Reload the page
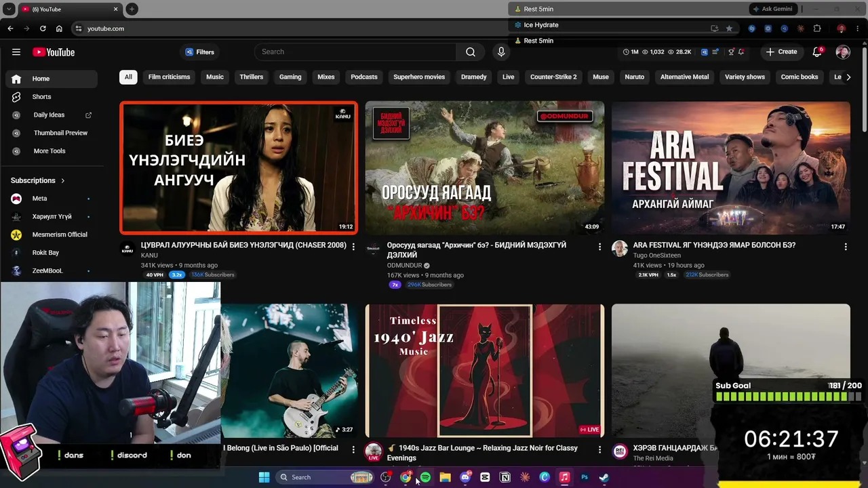 (x=43, y=28)
